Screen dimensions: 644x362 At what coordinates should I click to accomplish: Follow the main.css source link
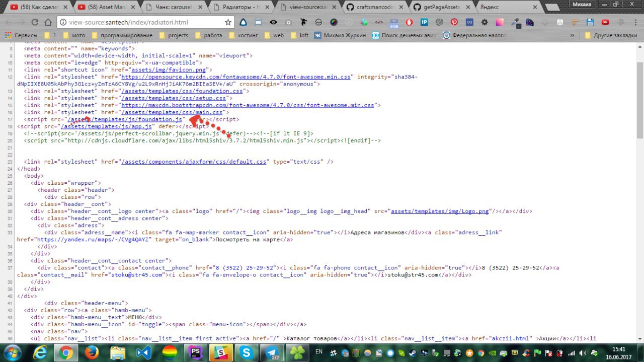click(172, 112)
